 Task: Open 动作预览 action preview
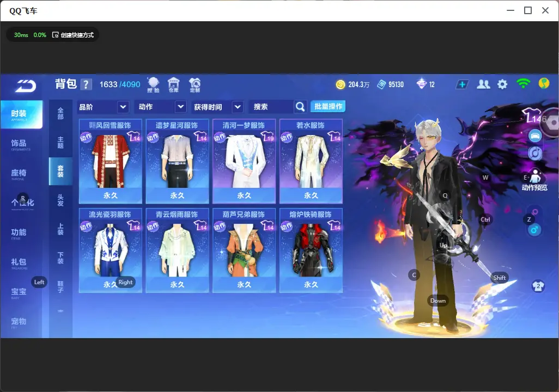(x=534, y=180)
